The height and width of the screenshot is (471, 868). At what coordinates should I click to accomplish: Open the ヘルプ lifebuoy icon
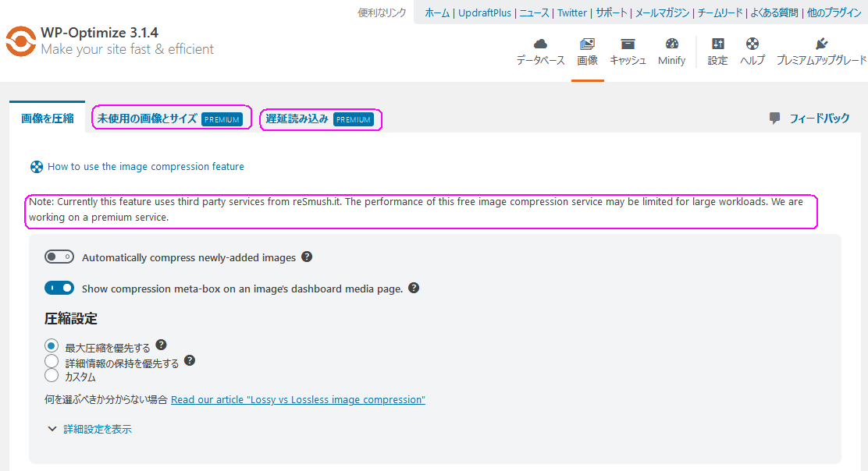pos(752,44)
